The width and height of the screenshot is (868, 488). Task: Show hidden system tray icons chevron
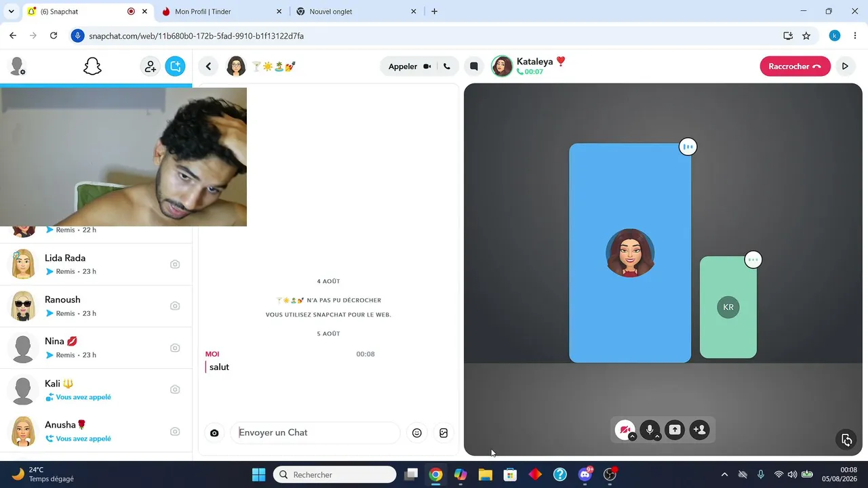[x=724, y=474]
